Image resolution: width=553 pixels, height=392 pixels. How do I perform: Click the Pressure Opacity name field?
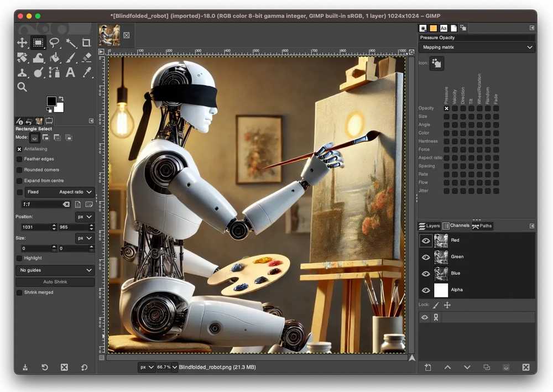[x=477, y=38]
